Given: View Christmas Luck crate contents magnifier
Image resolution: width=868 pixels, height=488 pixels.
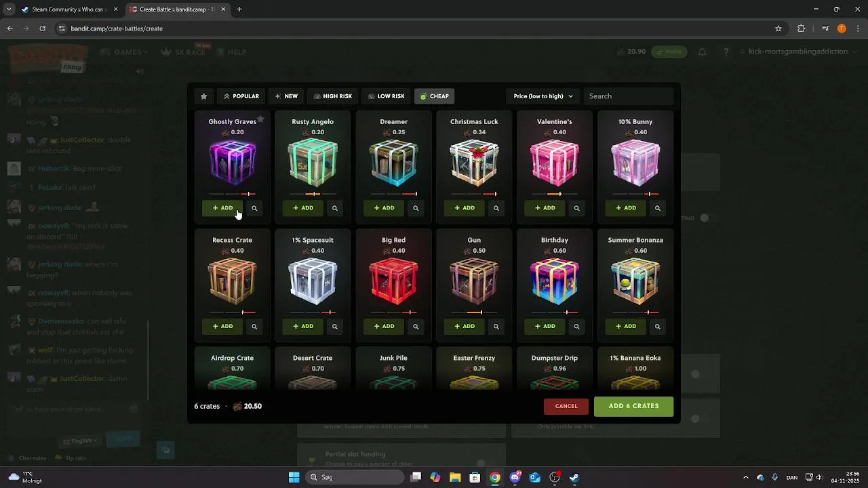Looking at the screenshot, I should point(496,208).
